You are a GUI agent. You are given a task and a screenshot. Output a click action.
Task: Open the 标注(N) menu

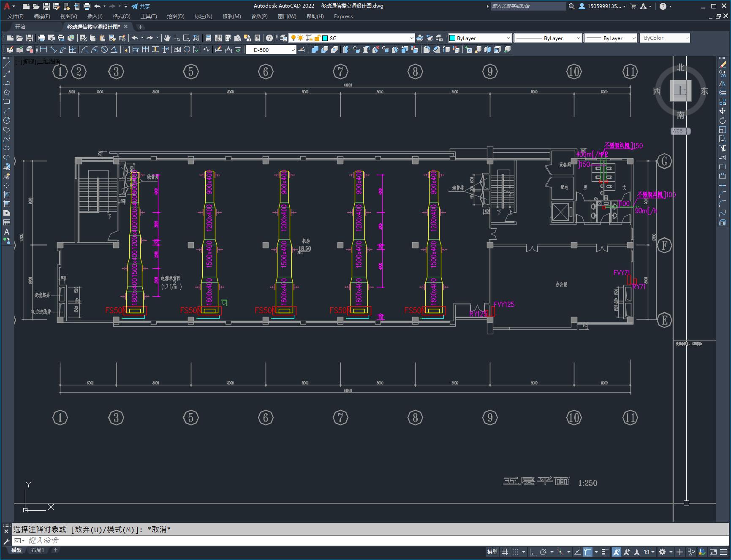[x=203, y=16]
